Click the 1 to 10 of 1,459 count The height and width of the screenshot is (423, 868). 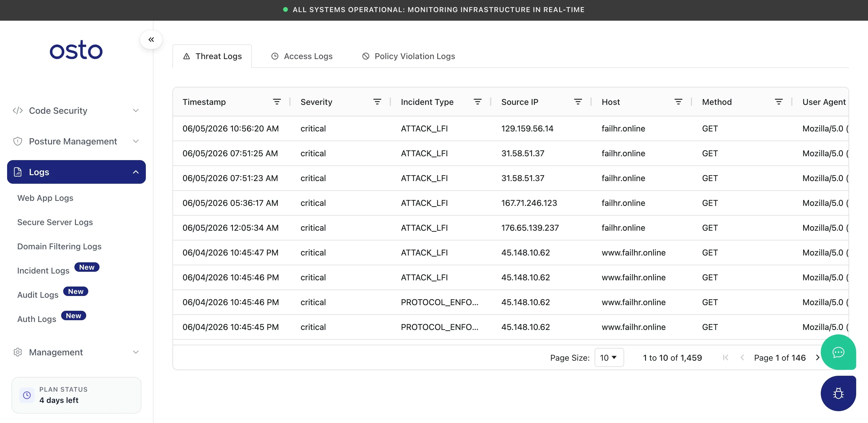tap(672, 358)
